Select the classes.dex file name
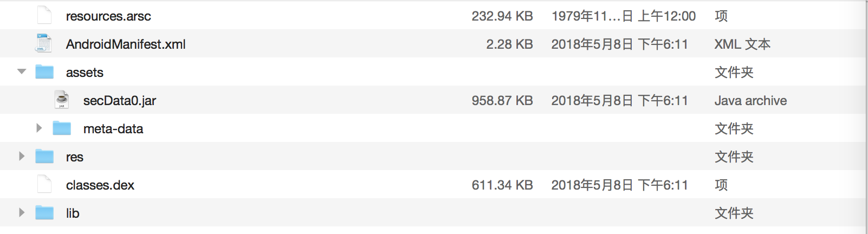 [100, 185]
